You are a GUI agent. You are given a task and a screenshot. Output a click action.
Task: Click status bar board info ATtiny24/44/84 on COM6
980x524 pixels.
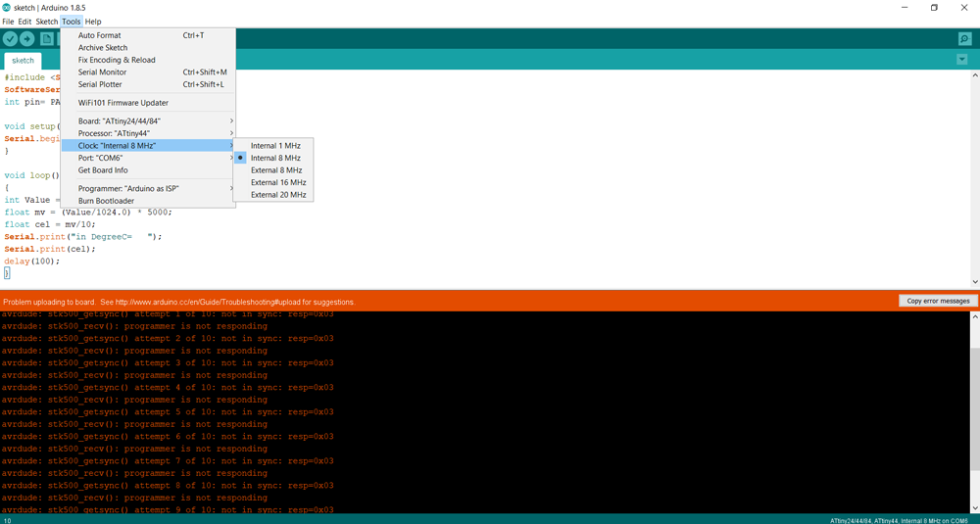(899, 520)
